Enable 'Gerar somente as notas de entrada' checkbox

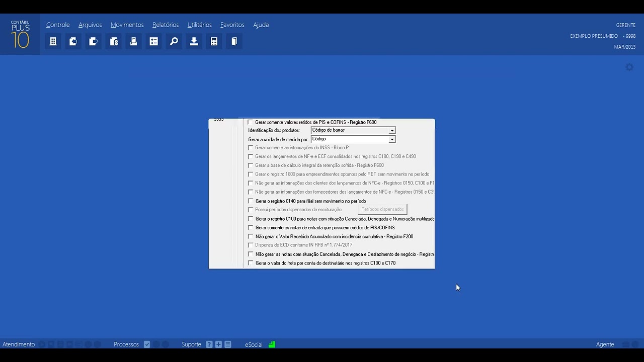point(251,228)
